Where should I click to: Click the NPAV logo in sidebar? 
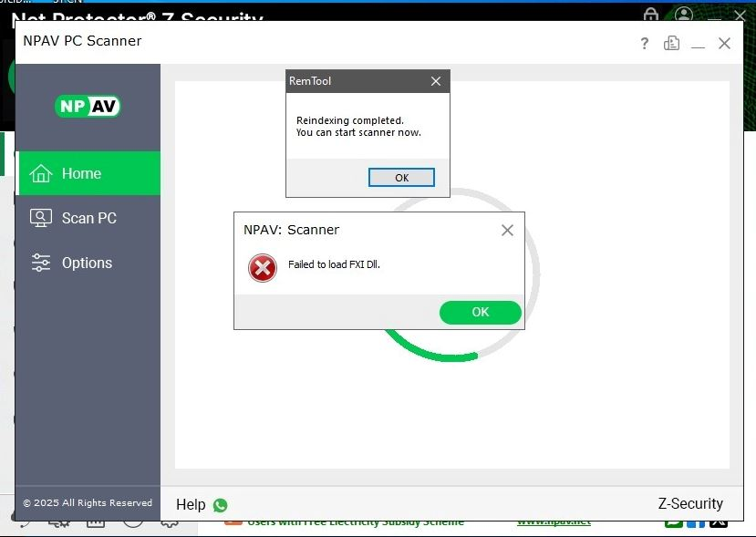[88, 106]
